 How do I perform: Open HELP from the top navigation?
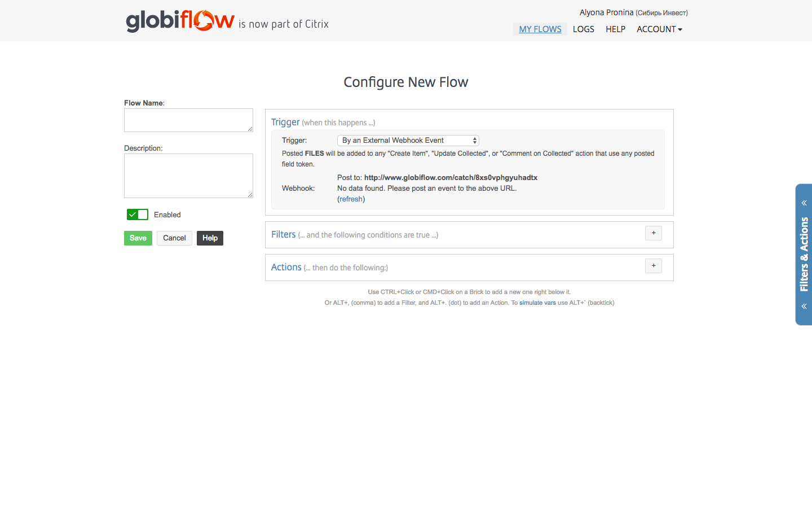click(x=615, y=29)
